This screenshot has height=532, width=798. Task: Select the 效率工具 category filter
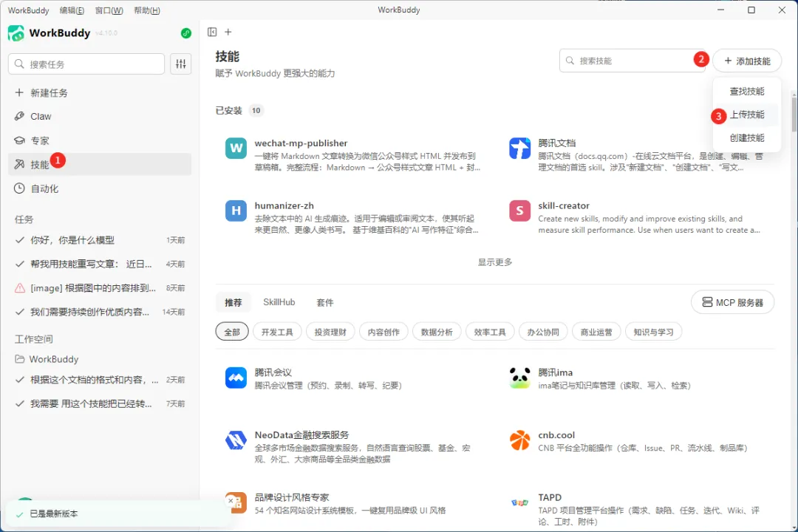click(490, 332)
